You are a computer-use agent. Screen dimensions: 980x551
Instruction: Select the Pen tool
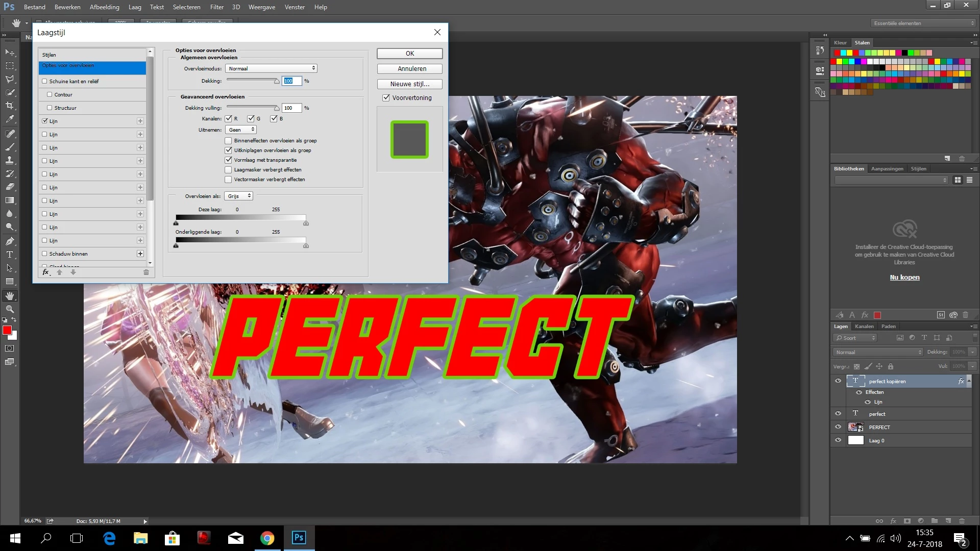10,241
